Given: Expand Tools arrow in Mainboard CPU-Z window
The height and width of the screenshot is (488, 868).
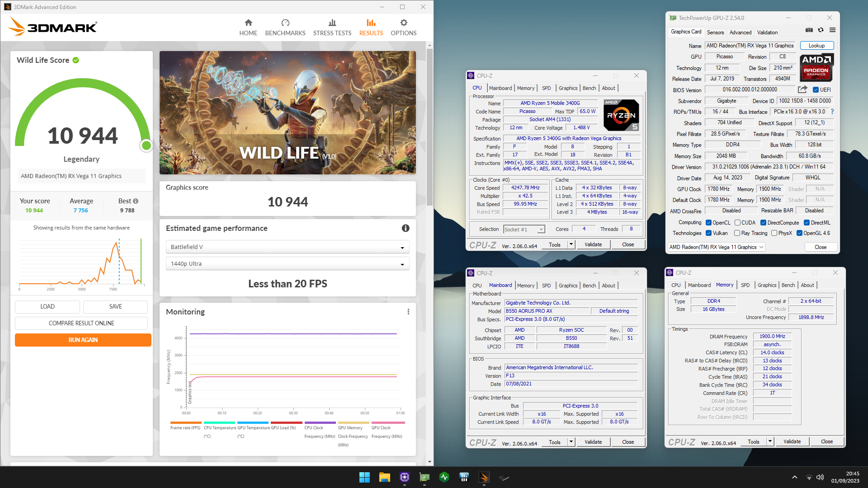Looking at the screenshot, I should click(571, 442).
